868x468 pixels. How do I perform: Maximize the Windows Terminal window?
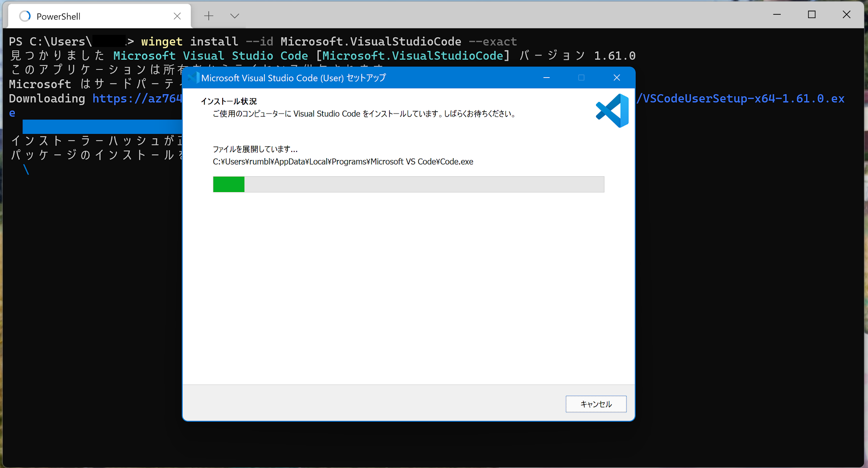pyautogui.click(x=812, y=15)
